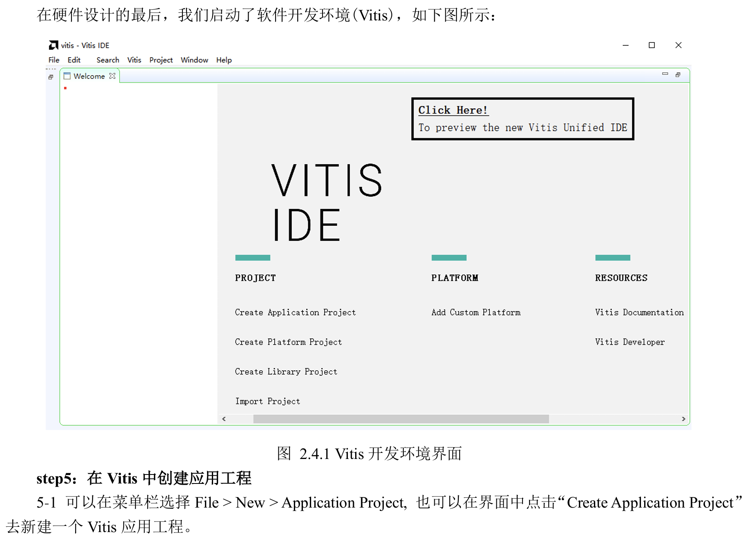Open Vitis Documentation link
This screenshot has height=548, width=756.
[x=639, y=312]
